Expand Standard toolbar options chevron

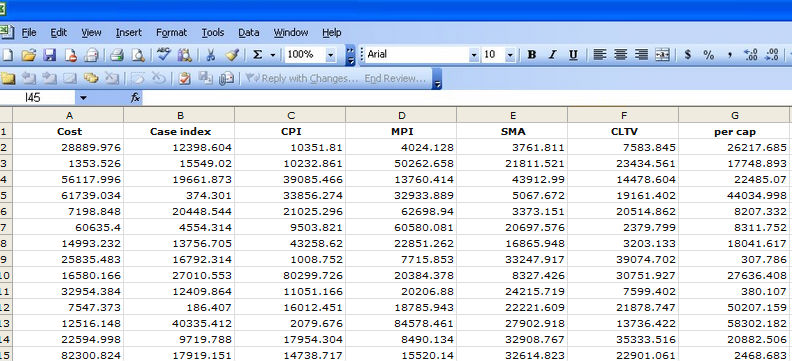click(351, 55)
